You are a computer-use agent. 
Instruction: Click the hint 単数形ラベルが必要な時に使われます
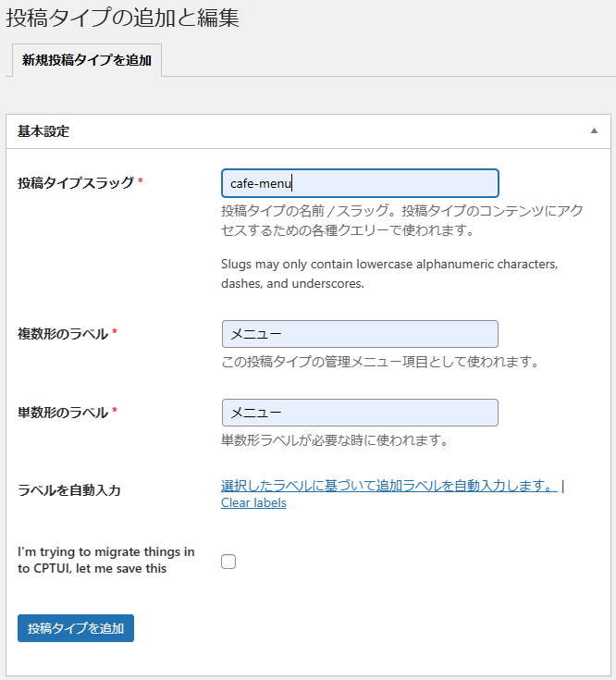tap(335, 440)
